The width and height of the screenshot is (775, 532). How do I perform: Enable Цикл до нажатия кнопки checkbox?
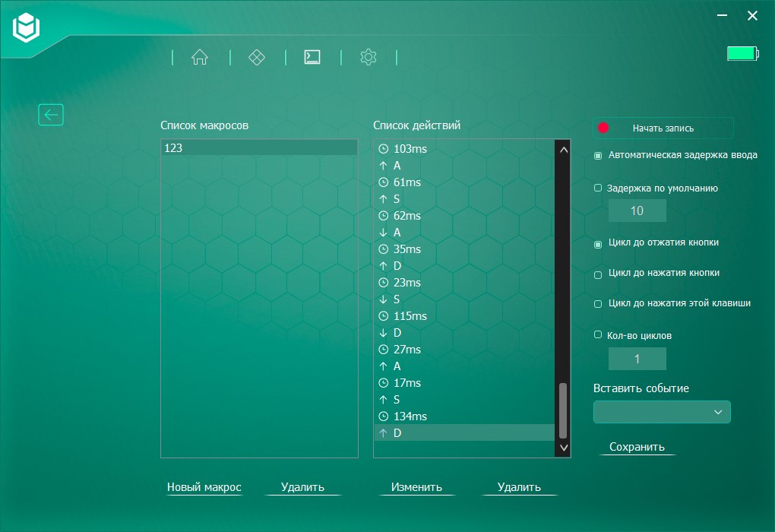(x=597, y=275)
